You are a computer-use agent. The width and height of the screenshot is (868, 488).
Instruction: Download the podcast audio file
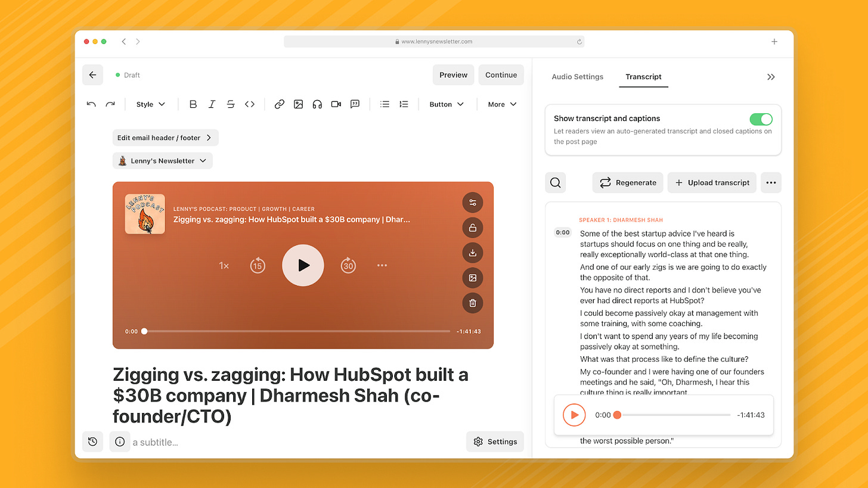(x=473, y=253)
